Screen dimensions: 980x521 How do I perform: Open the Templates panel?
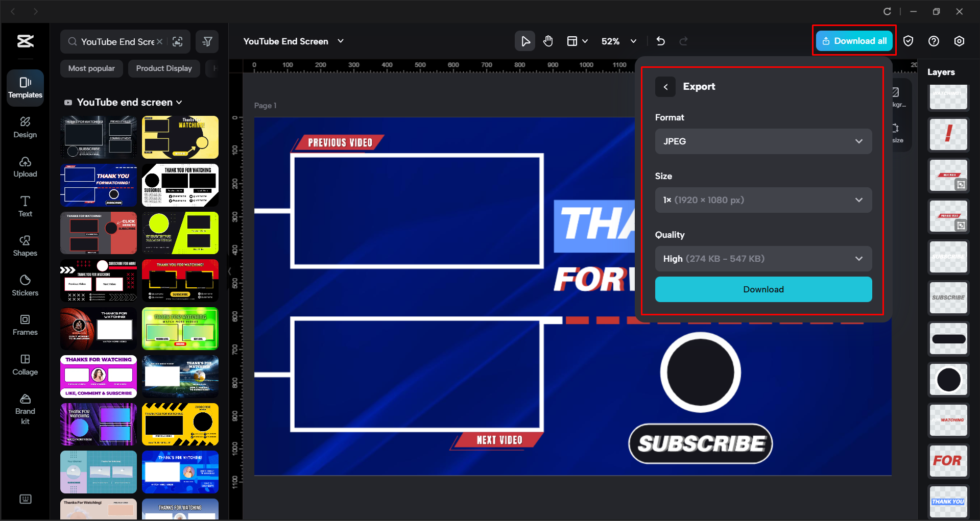point(25,87)
